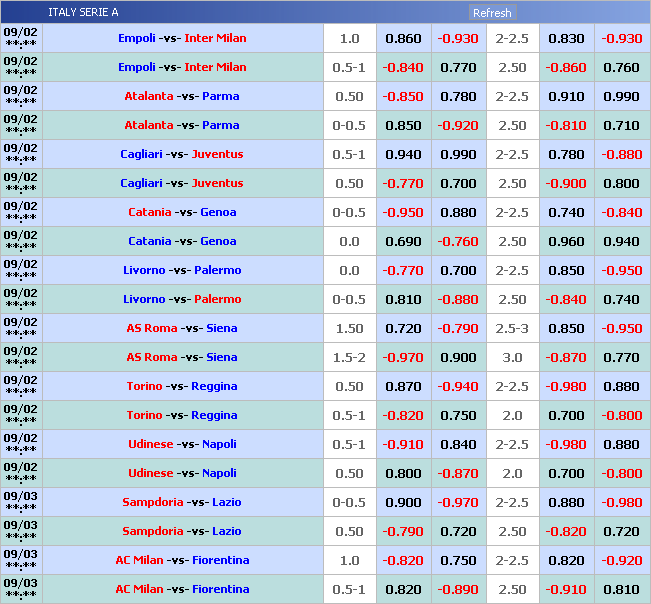Choose -0.940 odds for Torino vs Reggina
Viewport: 651px width, 604px height.
(458, 386)
